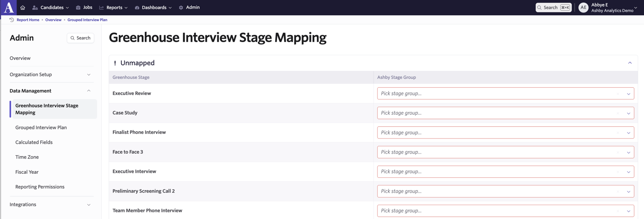The image size is (644, 219).
Task: Clear the Team Member Phone Interview stage group selection
Action: click(618, 211)
